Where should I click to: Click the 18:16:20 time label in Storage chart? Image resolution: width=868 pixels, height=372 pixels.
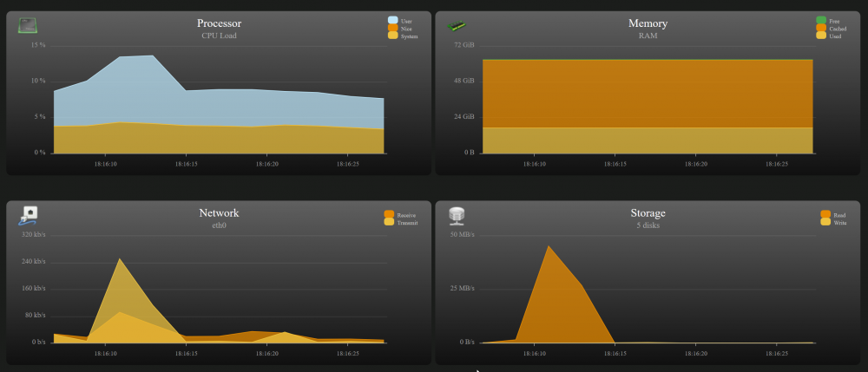[696, 353]
